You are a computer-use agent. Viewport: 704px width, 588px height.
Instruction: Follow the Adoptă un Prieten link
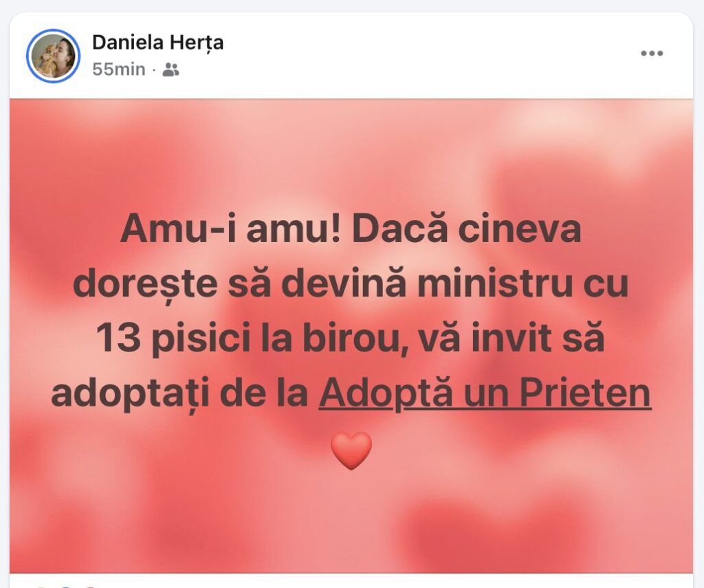[485, 393]
